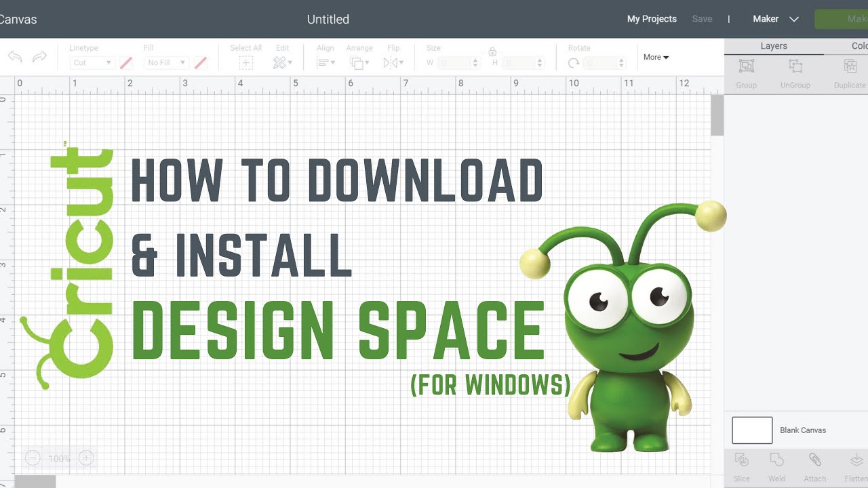Open the Maker machine selector dropdown
Image resolution: width=868 pixels, height=488 pixels.
click(776, 19)
